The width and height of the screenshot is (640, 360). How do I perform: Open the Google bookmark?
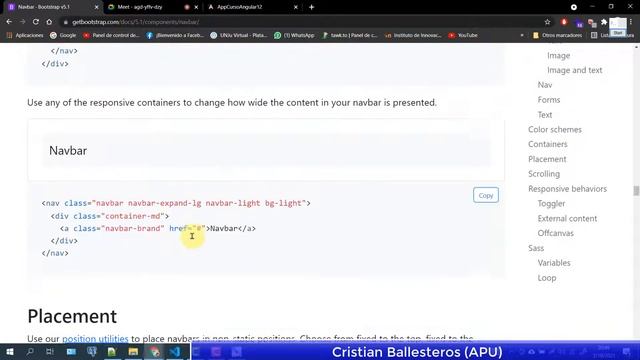click(63, 36)
